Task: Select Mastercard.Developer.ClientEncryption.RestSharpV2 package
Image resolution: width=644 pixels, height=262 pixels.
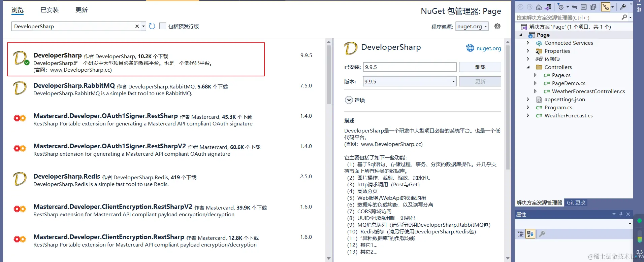Action: [165, 211]
